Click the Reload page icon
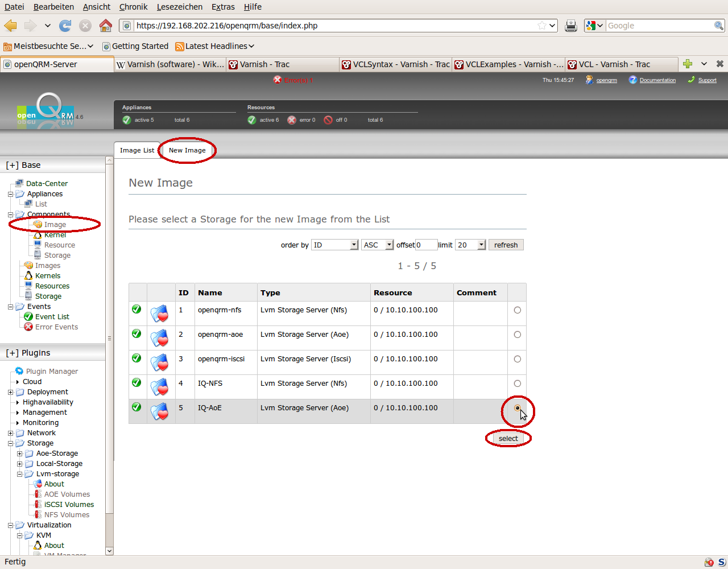This screenshot has height=569, width=728. [65, 26]
